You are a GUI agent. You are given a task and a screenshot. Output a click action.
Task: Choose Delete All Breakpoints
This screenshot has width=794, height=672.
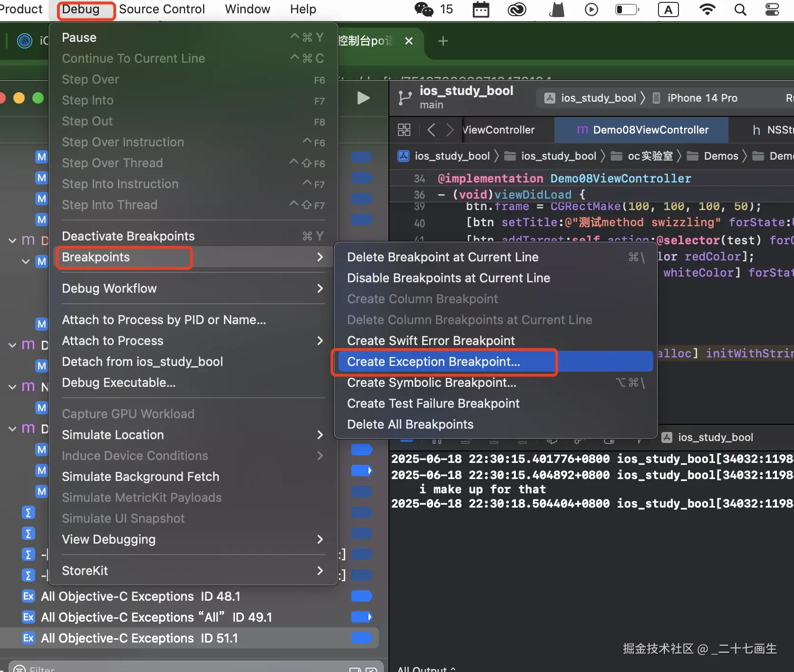[x=495, y=424]
